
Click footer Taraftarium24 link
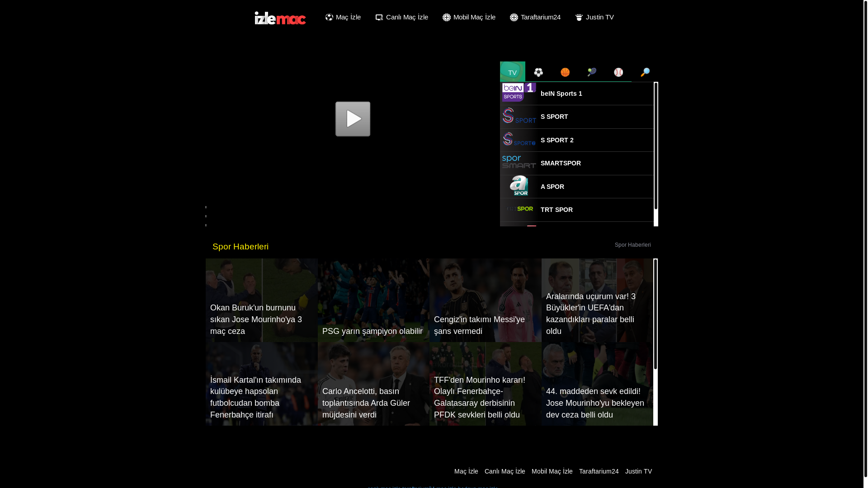point(599,471)
